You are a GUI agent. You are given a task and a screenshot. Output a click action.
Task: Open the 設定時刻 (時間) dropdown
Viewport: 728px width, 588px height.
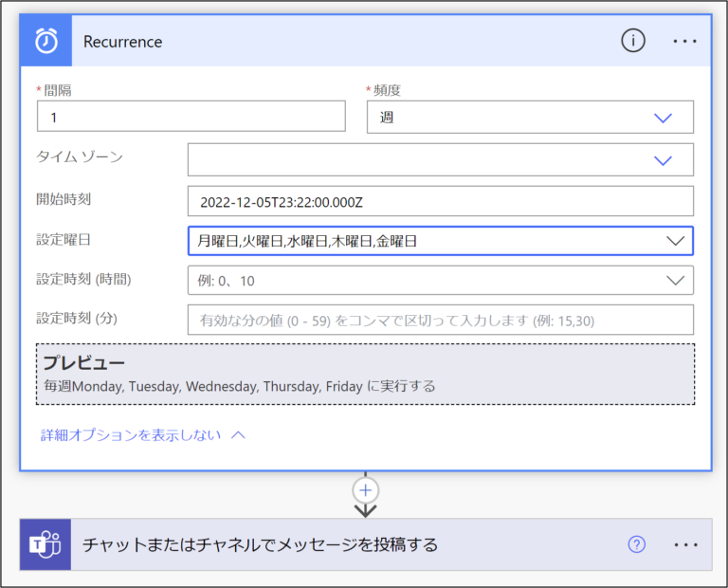[441, 280]
